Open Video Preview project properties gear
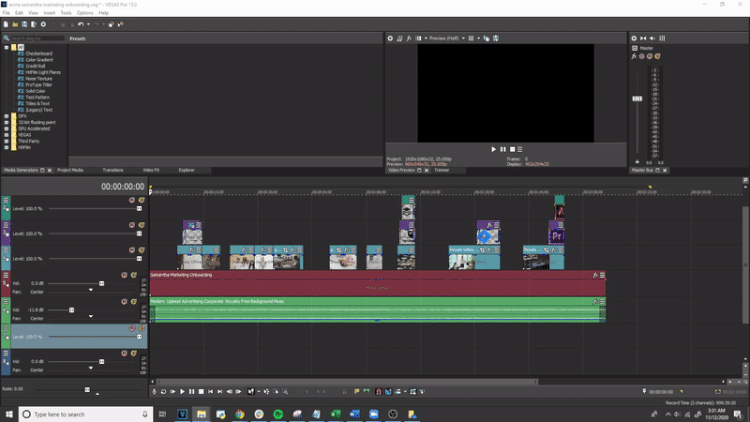The image size is (750, 422). click(x=390, y=38)
